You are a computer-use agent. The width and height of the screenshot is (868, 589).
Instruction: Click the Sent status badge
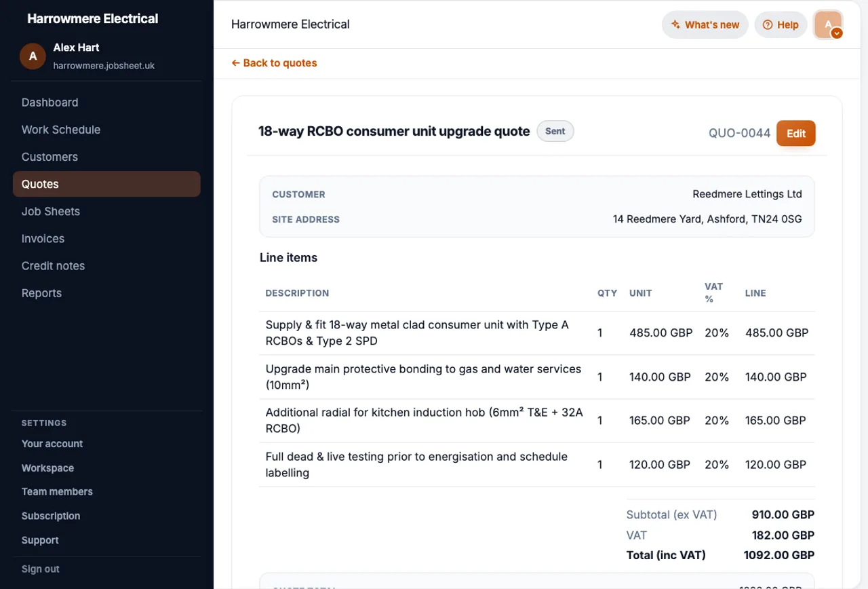[555, 131]
